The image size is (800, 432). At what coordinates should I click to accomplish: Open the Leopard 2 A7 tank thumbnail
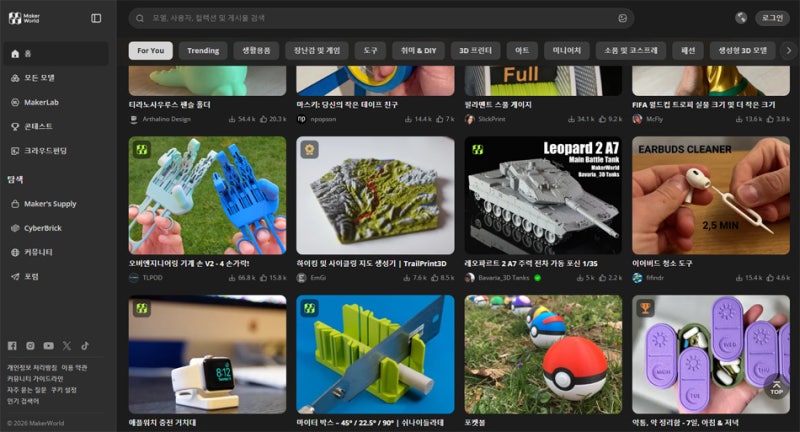[543, 195]
